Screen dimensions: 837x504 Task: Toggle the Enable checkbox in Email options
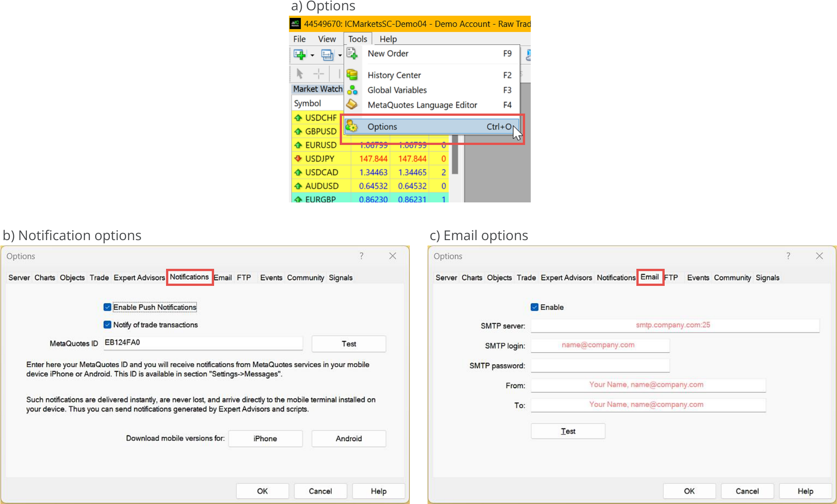[x=535, y=307]
